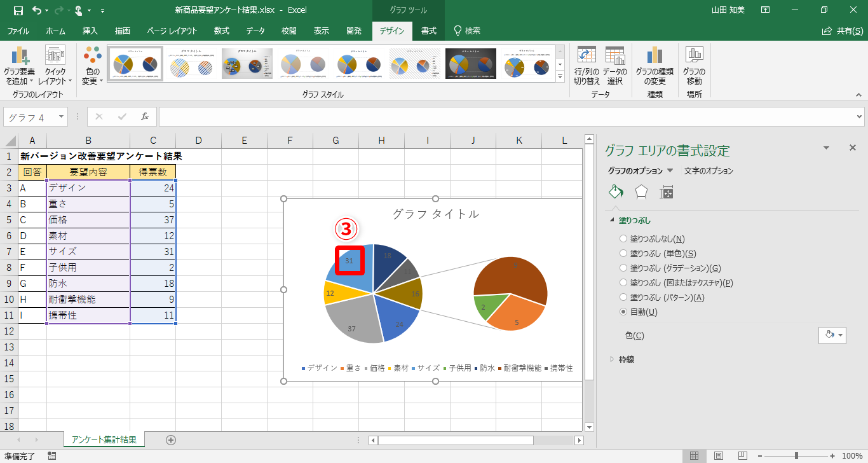The width and height of the screenshot is (868, 463).
Task: Click the 100% zoom level
Action: coord(851,456)
